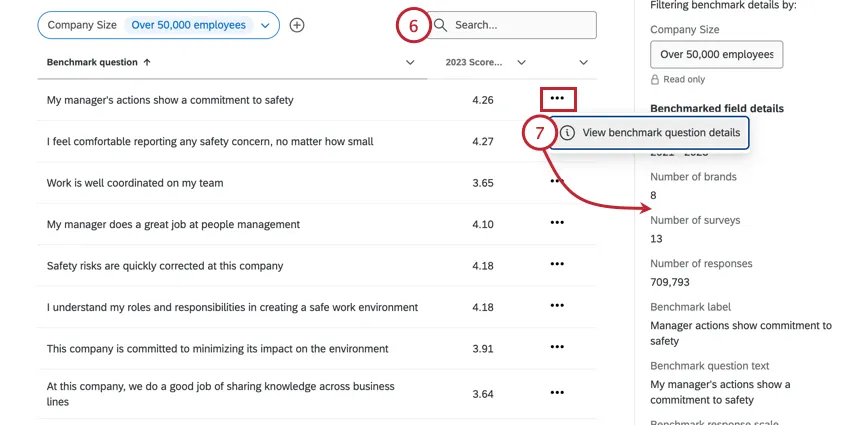Click the read-only Company Size field in side panel

pos(716,54)
